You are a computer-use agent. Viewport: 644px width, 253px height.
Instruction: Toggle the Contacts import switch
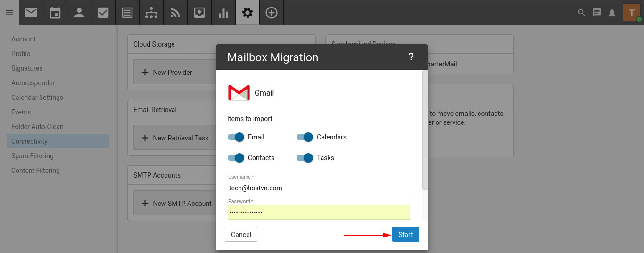[x=236, y=158]
